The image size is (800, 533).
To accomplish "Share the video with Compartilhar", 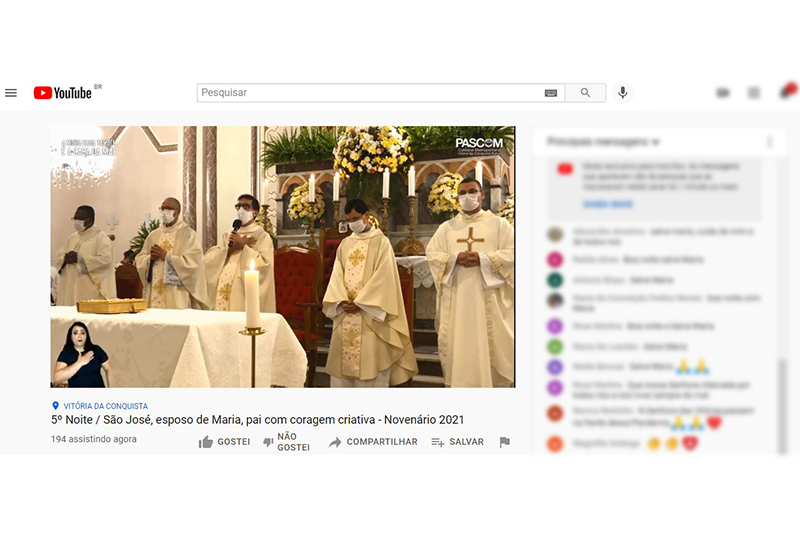I will click(373, 442).
